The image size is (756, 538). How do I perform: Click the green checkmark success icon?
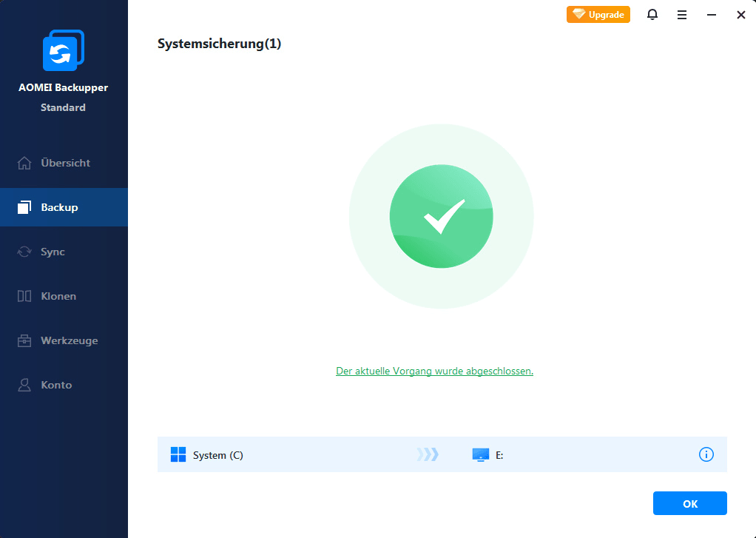(x=441, y=216)
